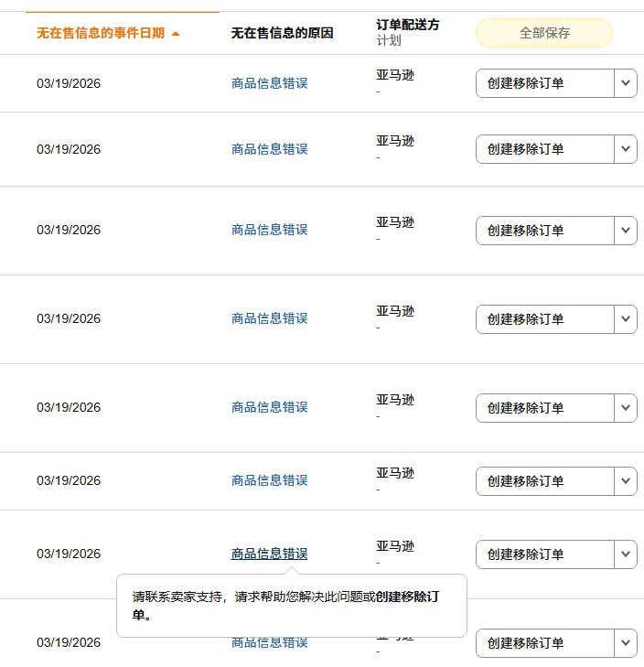Expand the chevron next to the fifth row's 创建移除订单
The width and height of the screenshot is (644, 667).
tap(626, 407)
